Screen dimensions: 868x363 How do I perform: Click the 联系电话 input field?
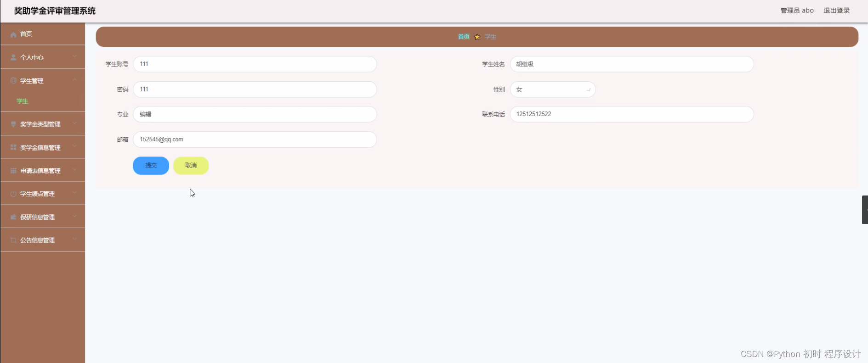coord(632,114)
